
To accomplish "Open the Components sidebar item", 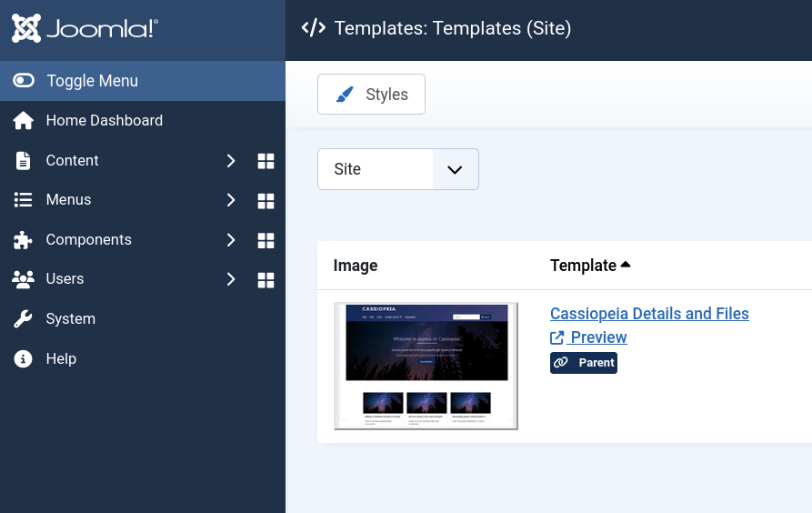I will tap(88, 239).
